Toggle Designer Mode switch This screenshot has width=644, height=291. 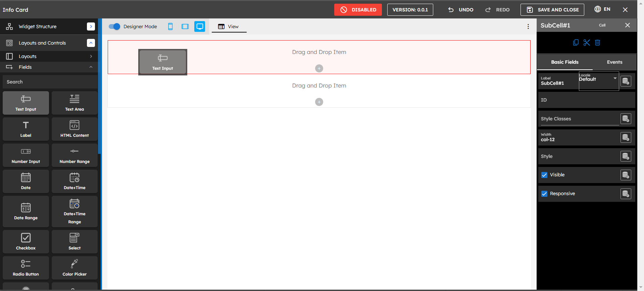pyautogui.click(x=114, y=26)
